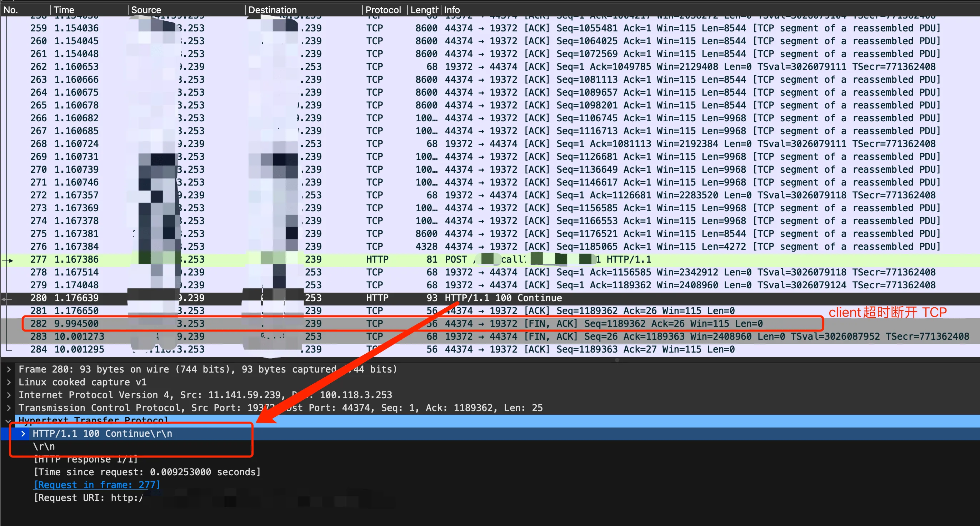Select packet 269 with Seq=1126681

(x=490, y=157)
